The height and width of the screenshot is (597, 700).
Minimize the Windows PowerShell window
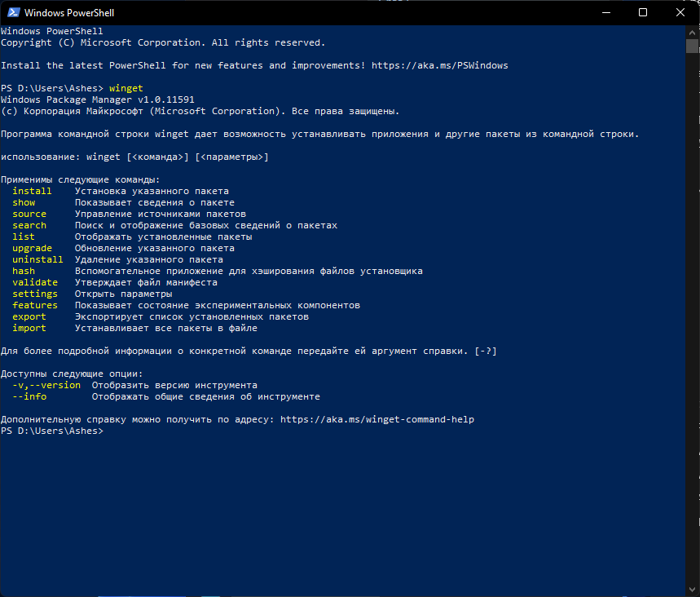click(605, 12)
